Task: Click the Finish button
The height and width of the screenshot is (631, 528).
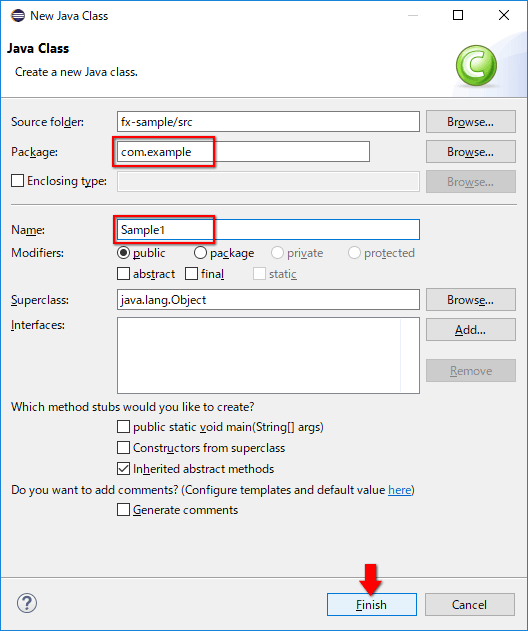Action: [x=371, y=604]
